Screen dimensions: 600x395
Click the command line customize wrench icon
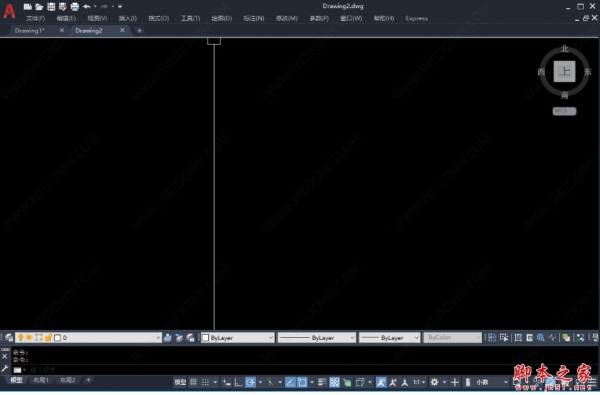tap(5, 369)
